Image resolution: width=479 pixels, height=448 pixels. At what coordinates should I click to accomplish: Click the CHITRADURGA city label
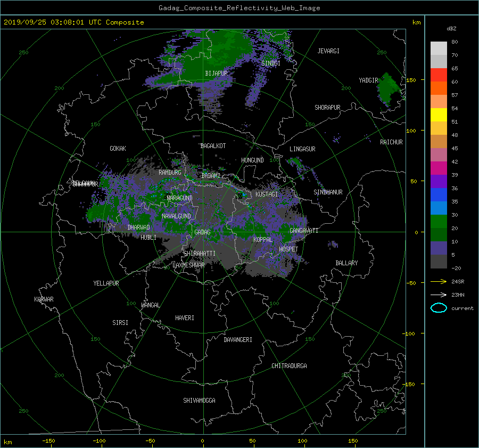click(289, 366)
